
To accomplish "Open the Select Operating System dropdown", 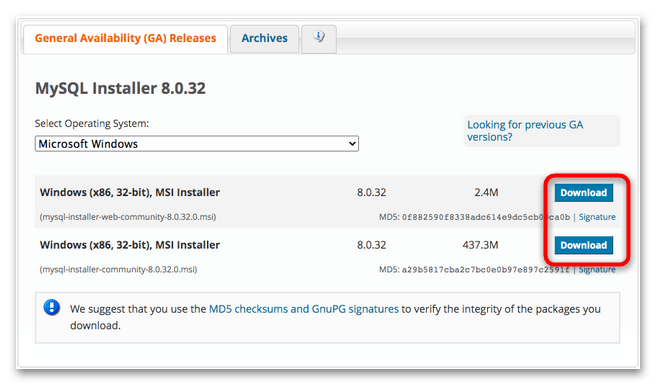I will (x=197, y=144).
